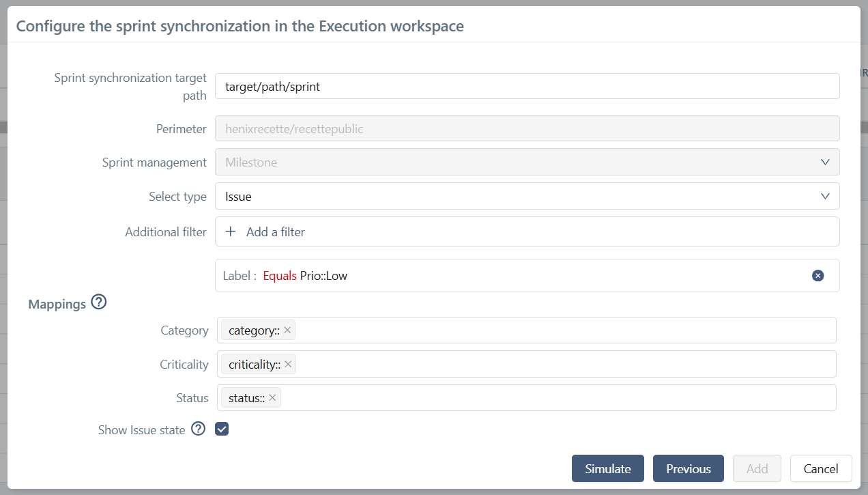Remove the status:: mapping tag
The height and width of the screenshot is (495, 868).
tap(272, 397)
